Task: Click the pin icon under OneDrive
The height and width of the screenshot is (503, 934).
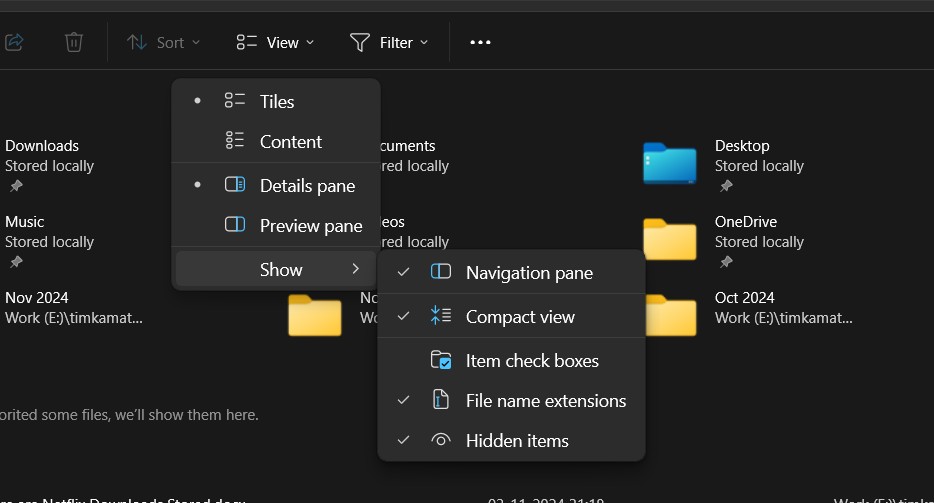Action: [x=726, y=262]
